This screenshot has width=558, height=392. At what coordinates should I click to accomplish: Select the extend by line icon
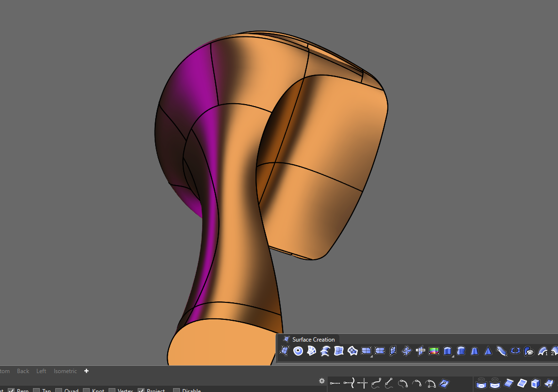coord(389,383)
